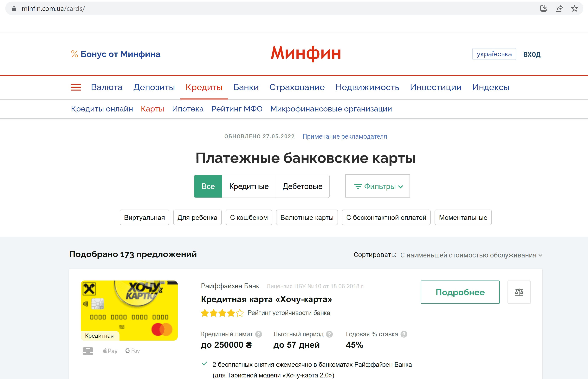Open Кредитная карта «Хочу-карта» title
588x379 pixels.
(x=266, y=299)
